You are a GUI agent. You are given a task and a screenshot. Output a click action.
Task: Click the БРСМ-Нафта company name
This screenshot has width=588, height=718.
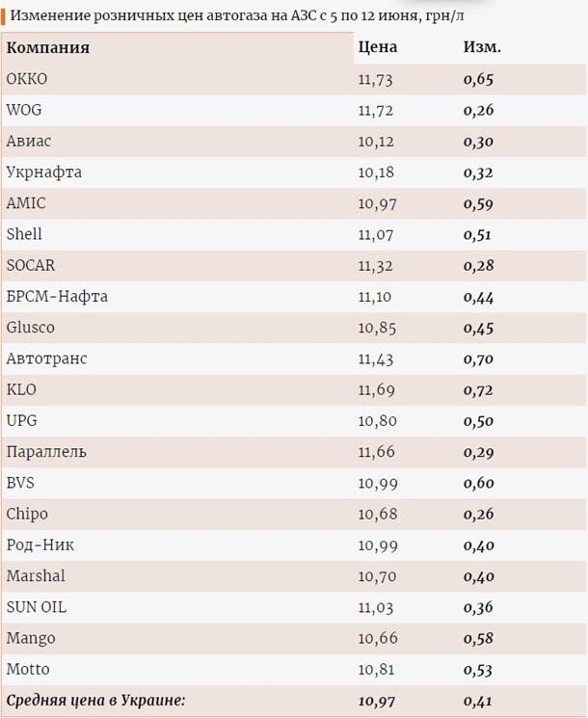click(x=57, y=297)
